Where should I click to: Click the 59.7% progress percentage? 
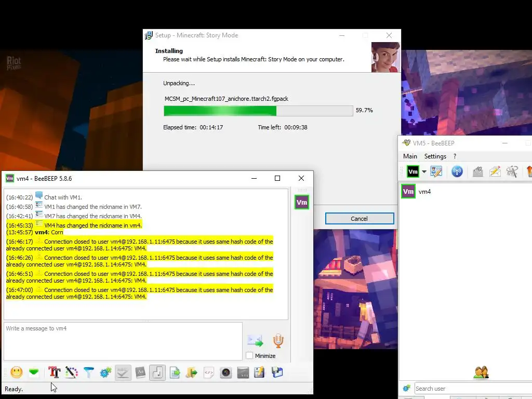pyautogui.click(x=364, y=110)
